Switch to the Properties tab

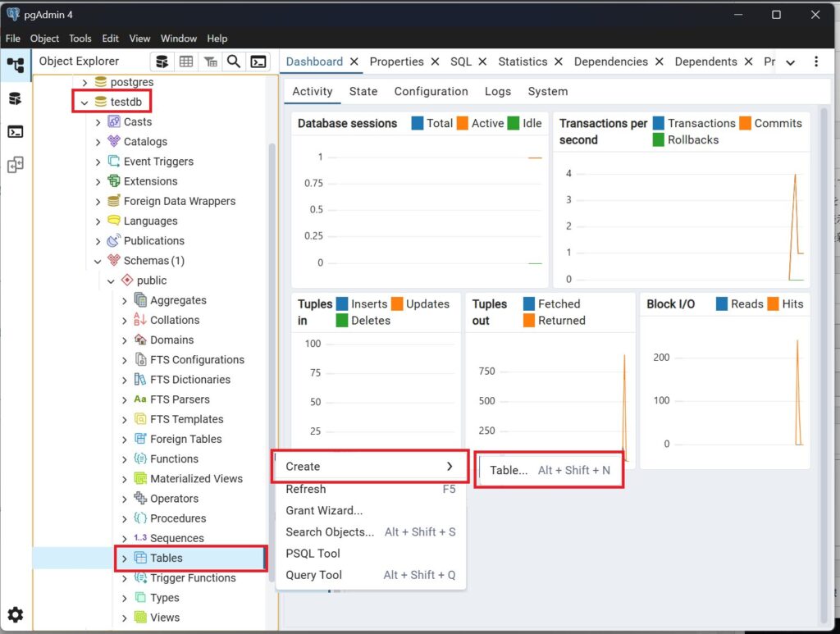click(396, 62)
